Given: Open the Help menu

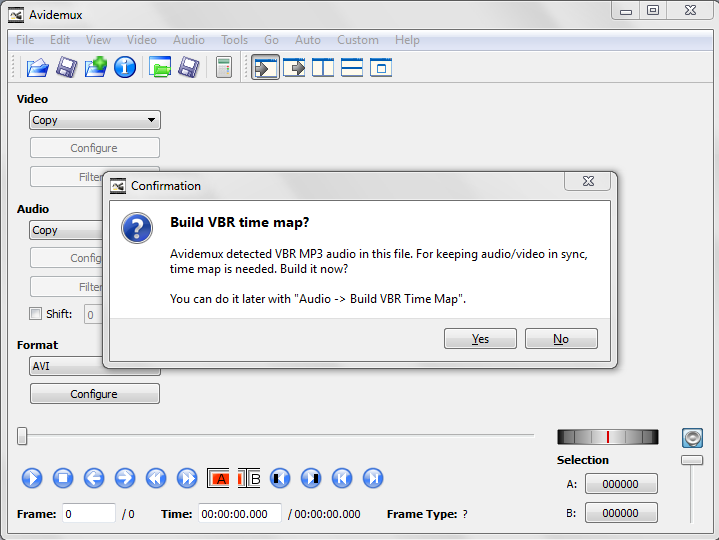Looking at the screenshot, I should (407, 40).
